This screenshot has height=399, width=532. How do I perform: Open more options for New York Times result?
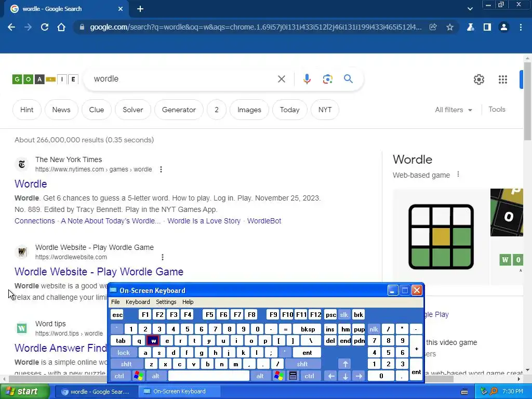click(x=161, y=169)
